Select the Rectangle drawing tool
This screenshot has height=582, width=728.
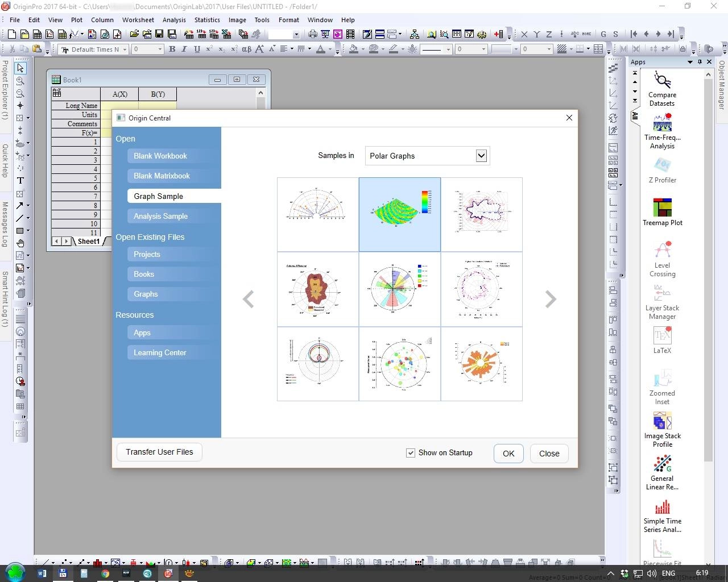19,231
